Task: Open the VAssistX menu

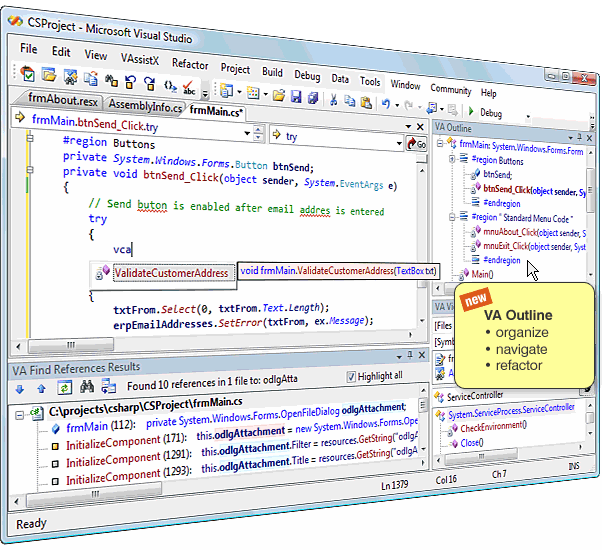Action: click(x=140, y=59)
